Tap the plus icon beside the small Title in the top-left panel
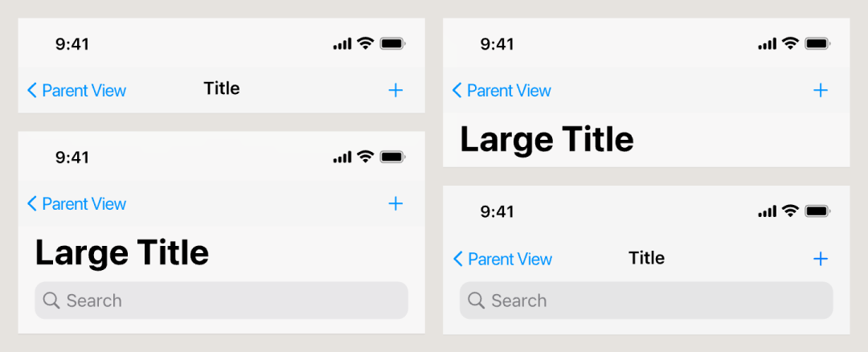 pyautogui.click(x=395, y=90)
